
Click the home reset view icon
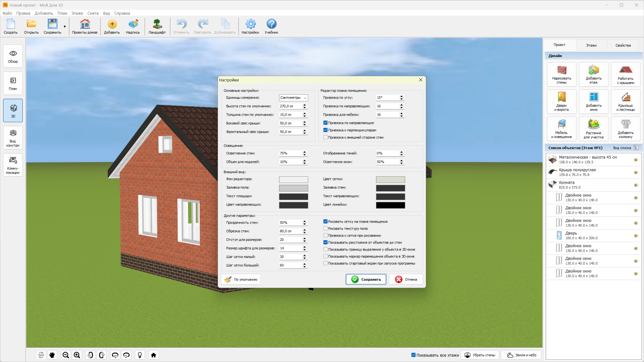click(154, 355)
